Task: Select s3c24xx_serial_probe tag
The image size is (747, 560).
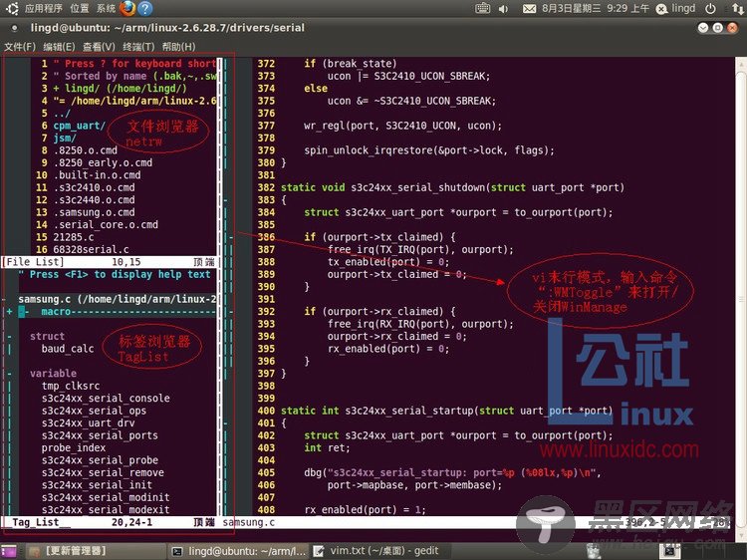Action: coord(100,460)
